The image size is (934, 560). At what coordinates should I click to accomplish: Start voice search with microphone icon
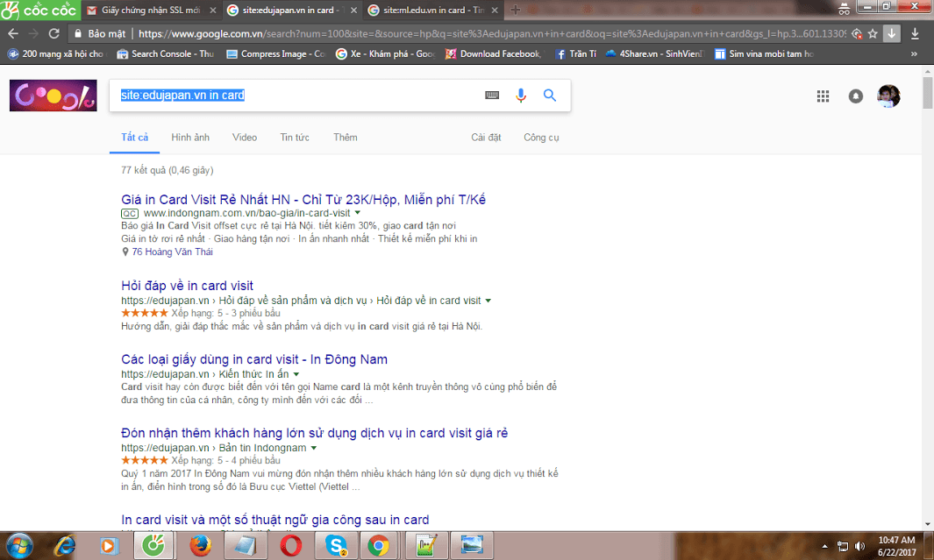(521, 96)
